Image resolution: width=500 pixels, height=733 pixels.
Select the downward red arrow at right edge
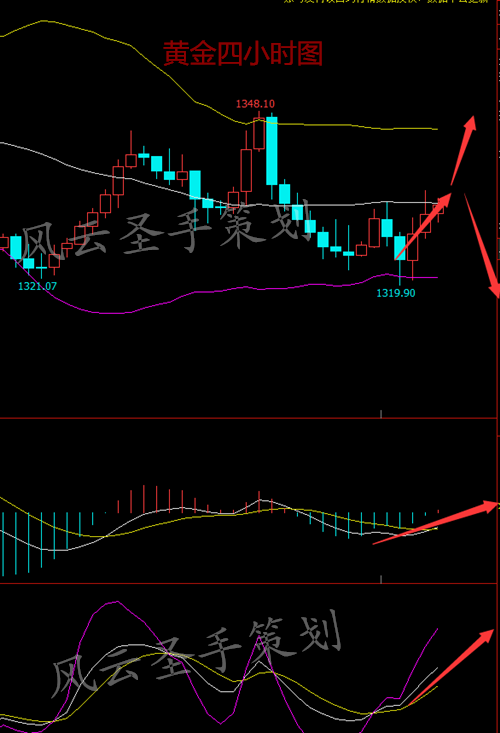tap(481, 245)
